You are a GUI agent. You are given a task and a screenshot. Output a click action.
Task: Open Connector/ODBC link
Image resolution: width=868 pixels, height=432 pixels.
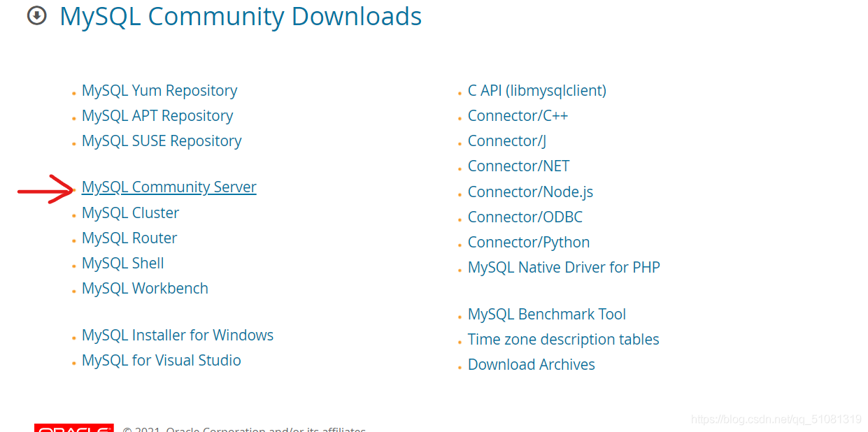point(525,217)
